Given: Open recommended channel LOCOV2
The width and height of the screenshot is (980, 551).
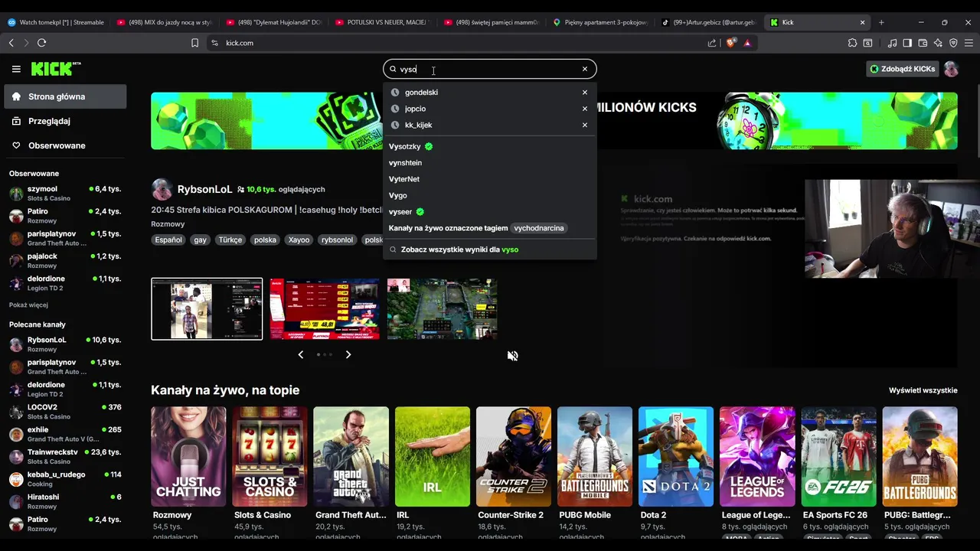Looking at the screenshot, I should pos(65,411).
